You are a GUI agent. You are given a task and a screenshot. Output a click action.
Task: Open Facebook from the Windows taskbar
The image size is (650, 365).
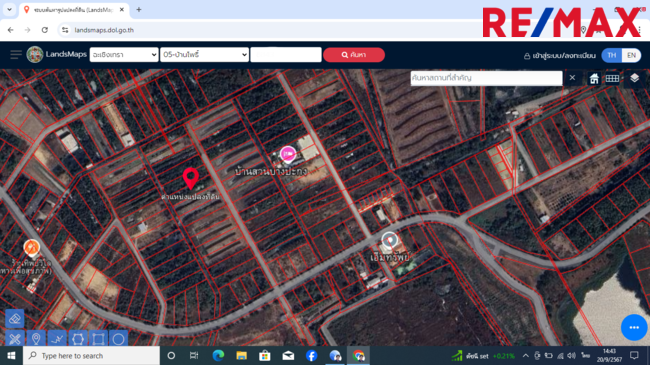[311, 355]
